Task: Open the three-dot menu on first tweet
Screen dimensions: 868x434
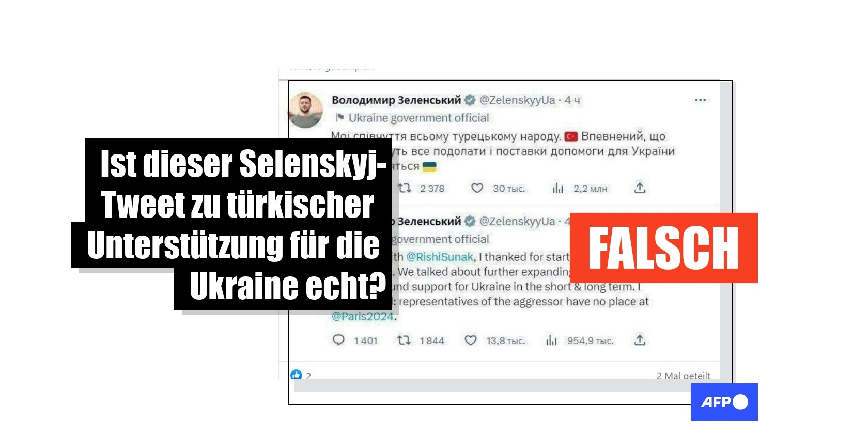Action: point(700,100)
